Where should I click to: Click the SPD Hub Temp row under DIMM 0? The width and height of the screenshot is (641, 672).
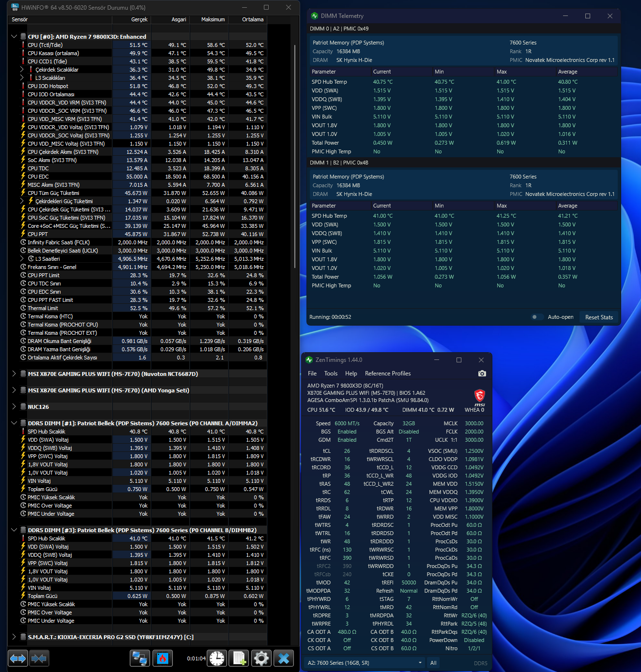coord(463,82)
